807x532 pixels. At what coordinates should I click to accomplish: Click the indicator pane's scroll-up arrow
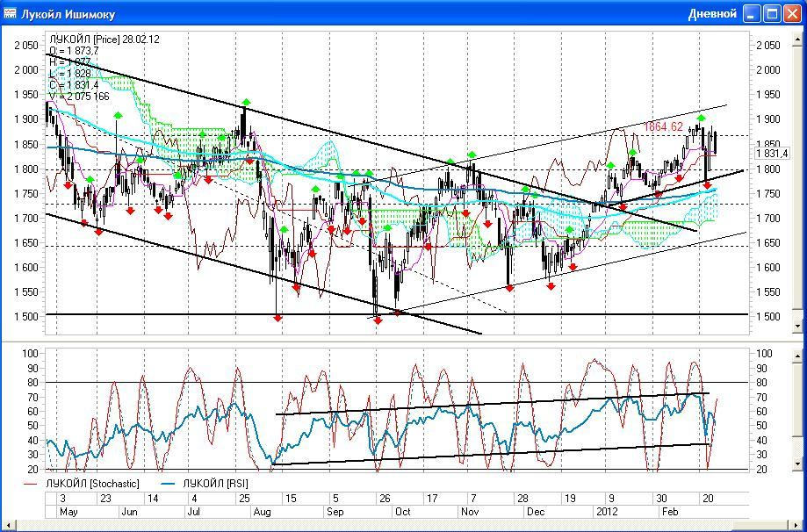pos(798,356)
